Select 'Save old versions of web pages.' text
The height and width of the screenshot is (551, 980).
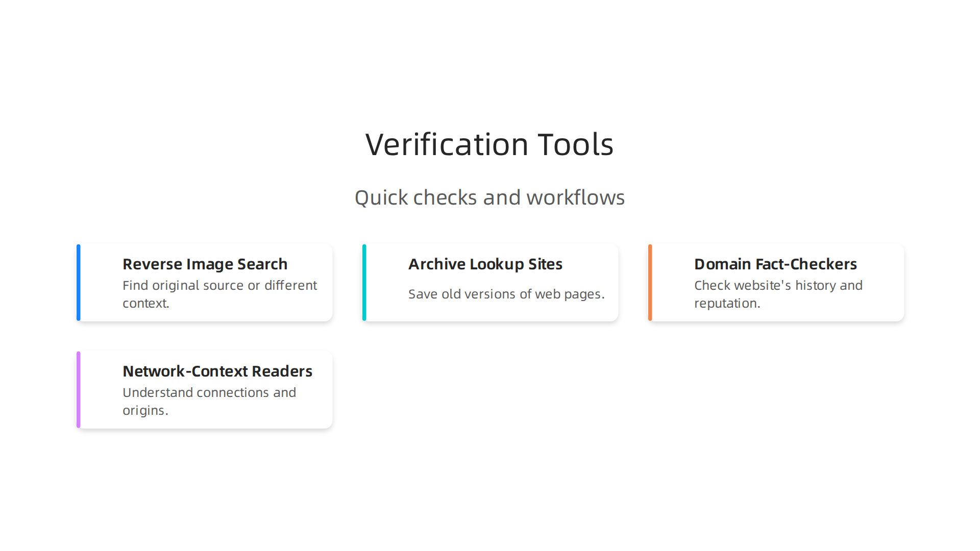coord(506,294)
